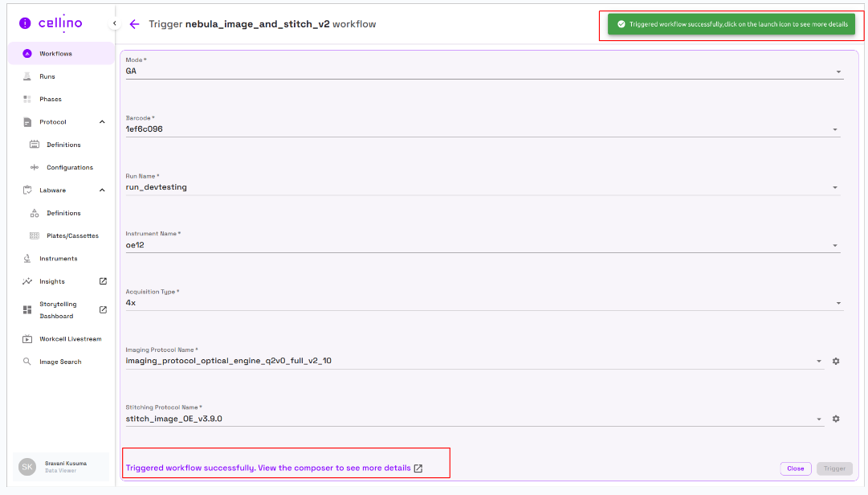The image size is (868, 495).
Task: Open settings gear for Imaging Protocol Name
Action: [836, 362]
